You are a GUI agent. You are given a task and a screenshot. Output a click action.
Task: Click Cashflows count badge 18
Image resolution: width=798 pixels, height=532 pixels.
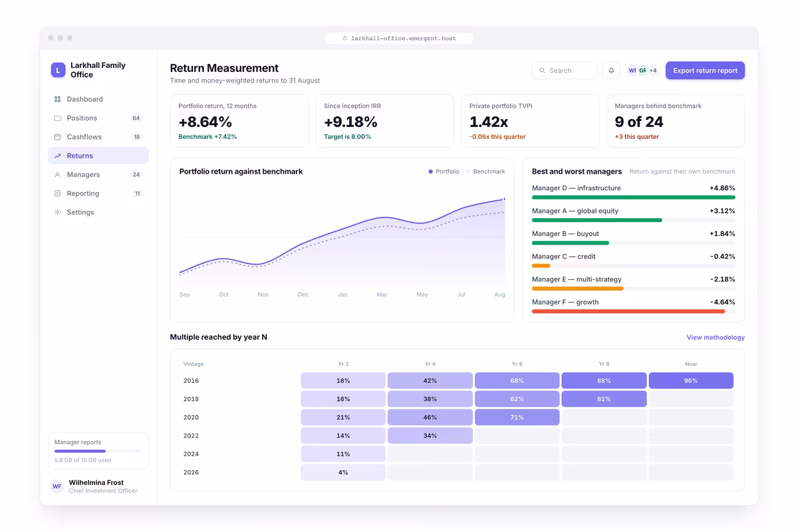(137, 137)
